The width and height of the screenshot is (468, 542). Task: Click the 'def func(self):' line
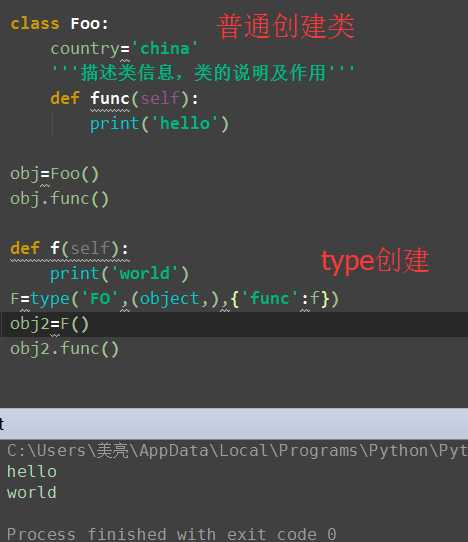click(x=124, y=99)
